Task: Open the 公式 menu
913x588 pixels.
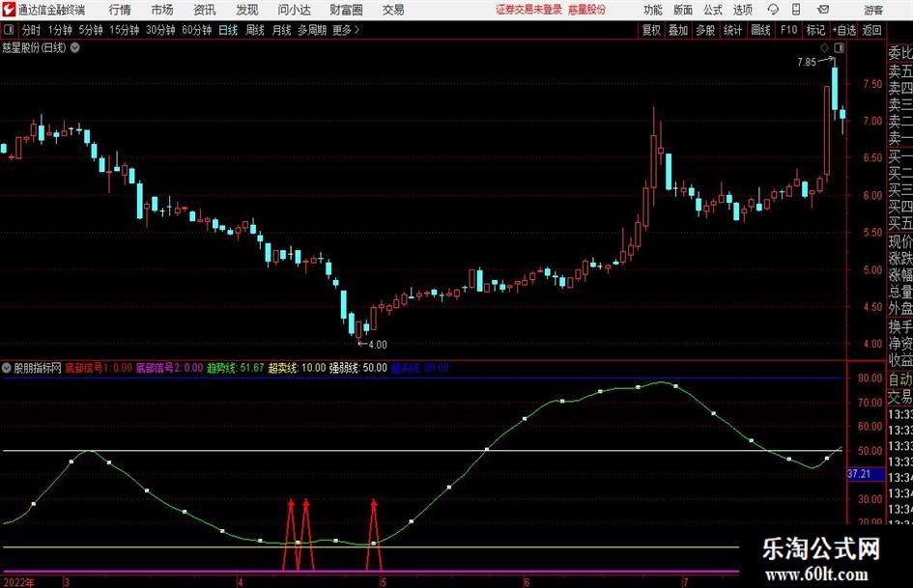Action: [x=712, y=10]
